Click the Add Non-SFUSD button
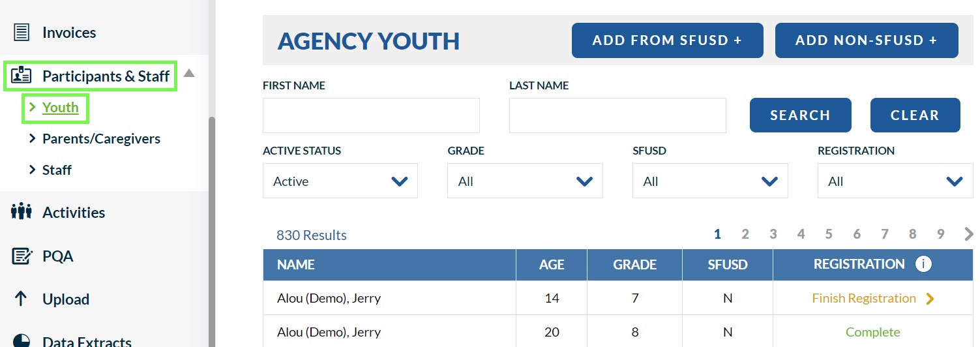Image resolution: width=980 pixels, height=347 pixels. pos(867,40)
